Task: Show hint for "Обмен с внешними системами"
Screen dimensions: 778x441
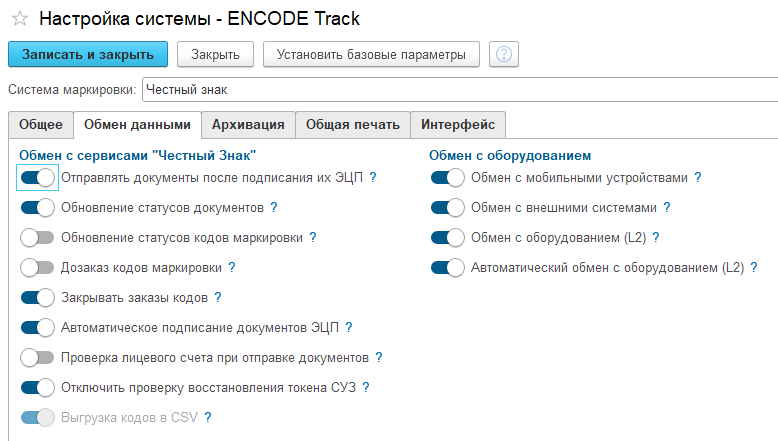Action: pos(667,208)
